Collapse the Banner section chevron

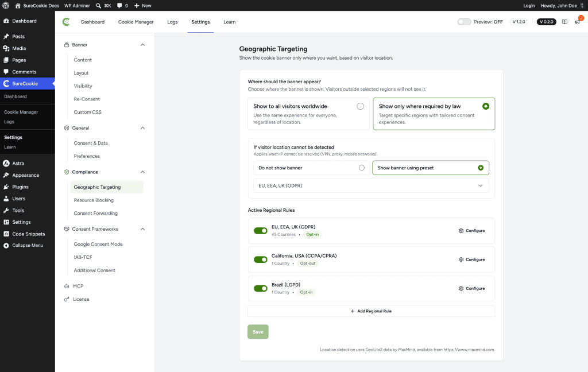pos(142,45)
